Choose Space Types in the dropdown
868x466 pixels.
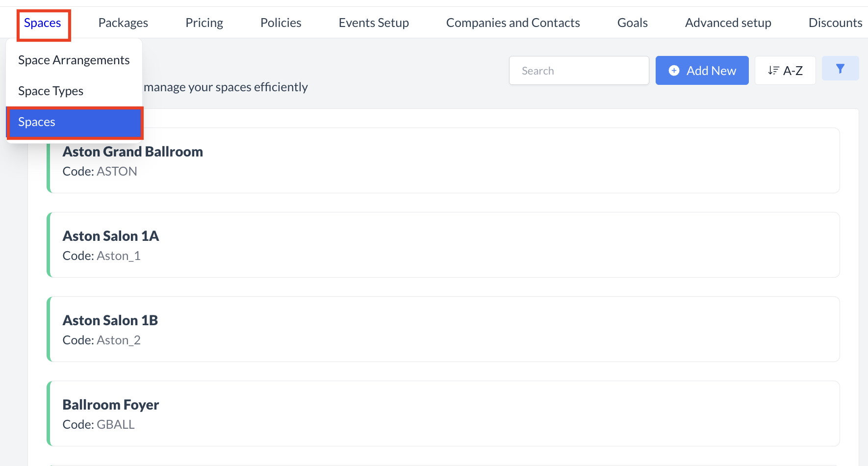51,91
